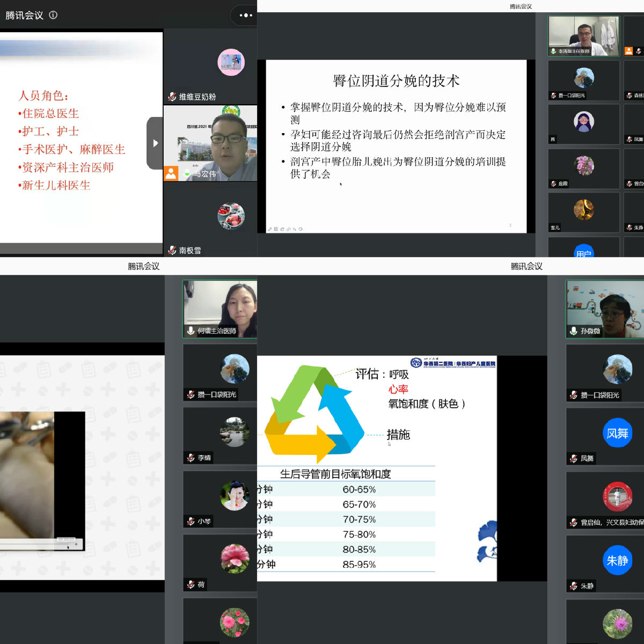Select 曾启仙's red-ring avatar
The width and height of the screenshot is (644, 644).
pyautogui.click(x=617, y=496)
